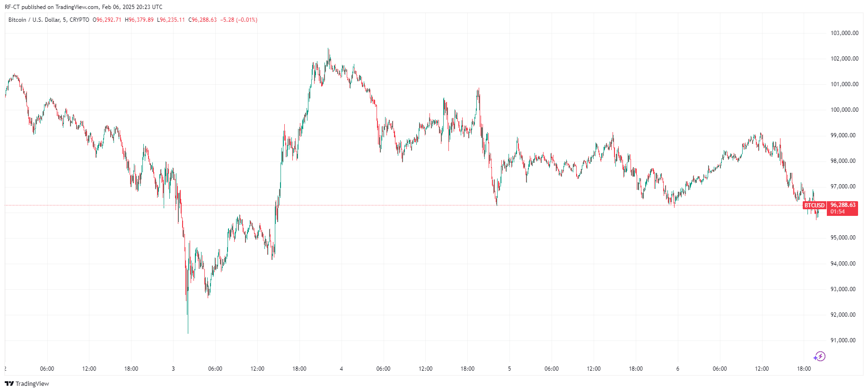Click the high value H96,379.89
The height and width of the screenshot is (392, 868).
click(139, 20)
